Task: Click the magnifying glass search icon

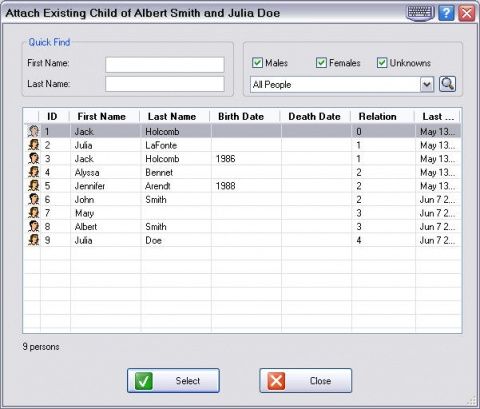Action: pos(447,84)
